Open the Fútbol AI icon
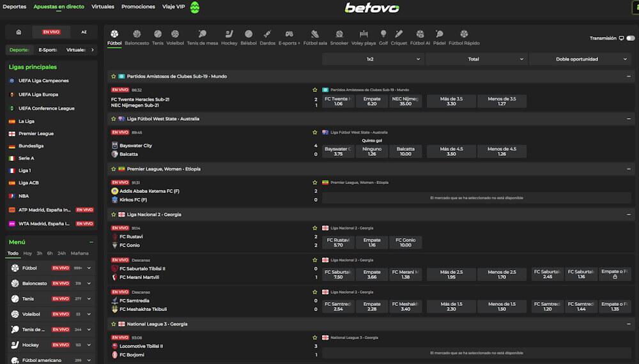Screen dimensions: 639x364 [x=420, y=34]
